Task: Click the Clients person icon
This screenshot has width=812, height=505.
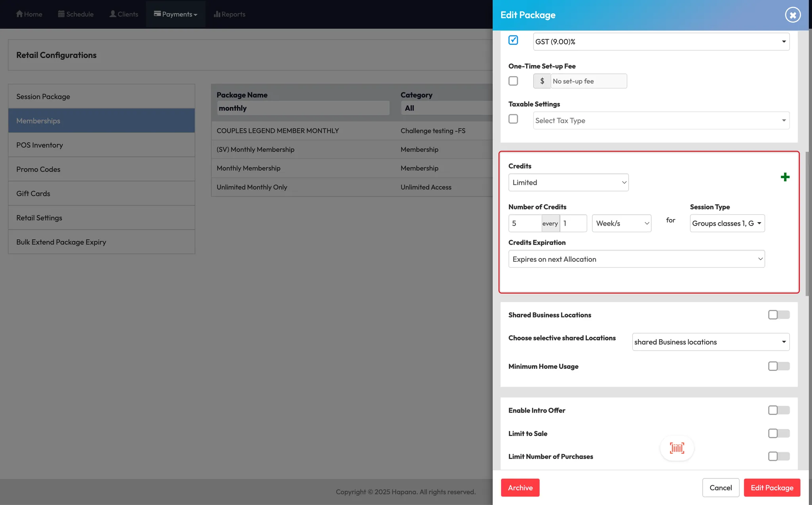Action: pyautogui.click(x=113, y=14)
